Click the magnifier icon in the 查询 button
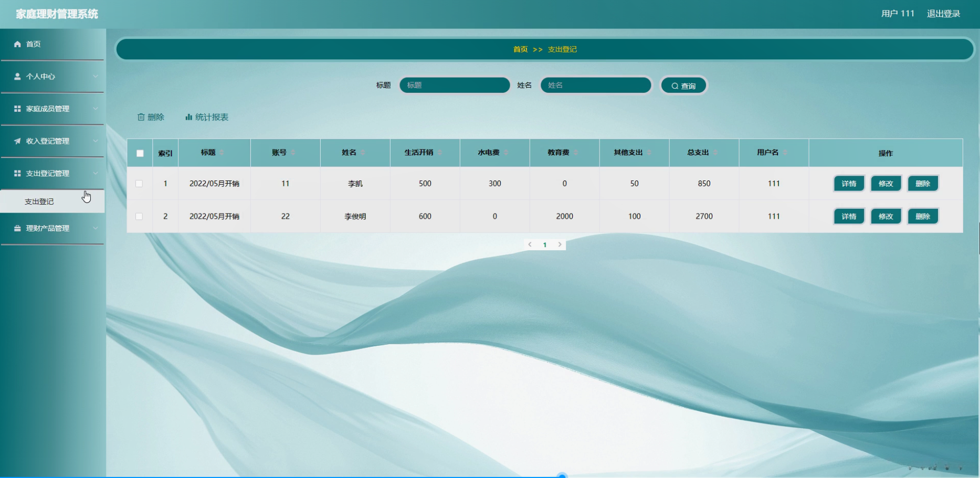The width and height of the screenshot is (980, 478). pos(675,86)
